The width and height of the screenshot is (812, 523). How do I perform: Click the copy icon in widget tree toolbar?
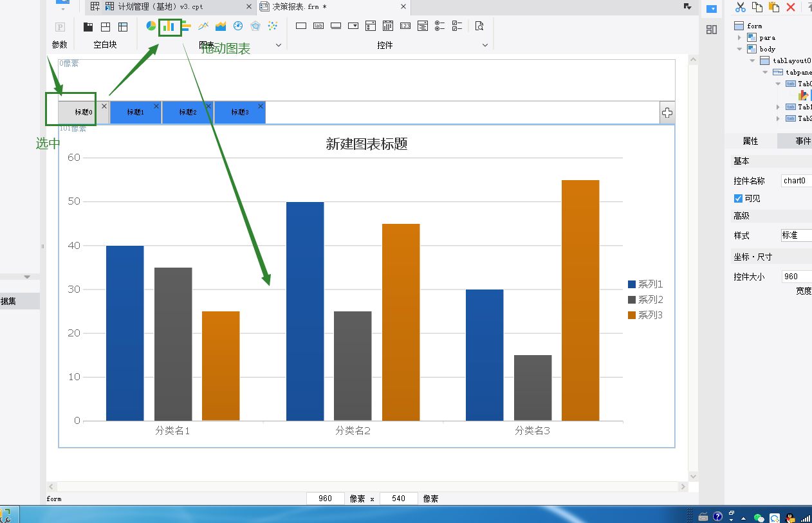click(757, 7)
